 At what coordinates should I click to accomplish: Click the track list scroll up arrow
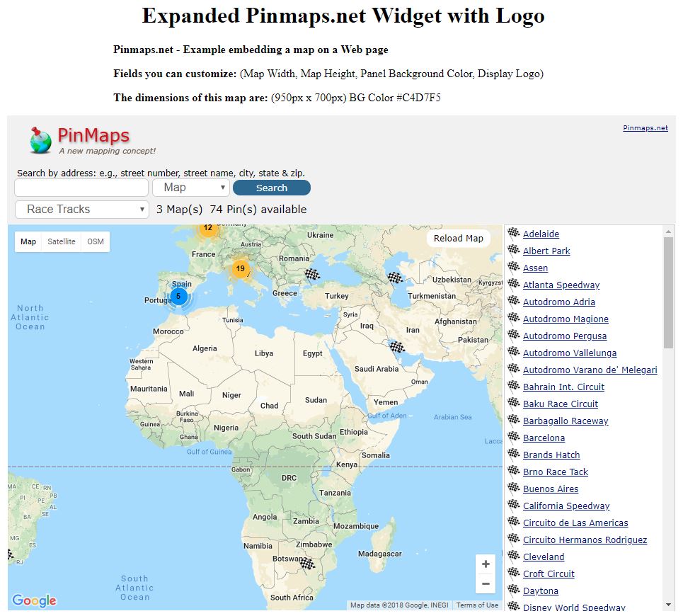[x=668, y=232]
